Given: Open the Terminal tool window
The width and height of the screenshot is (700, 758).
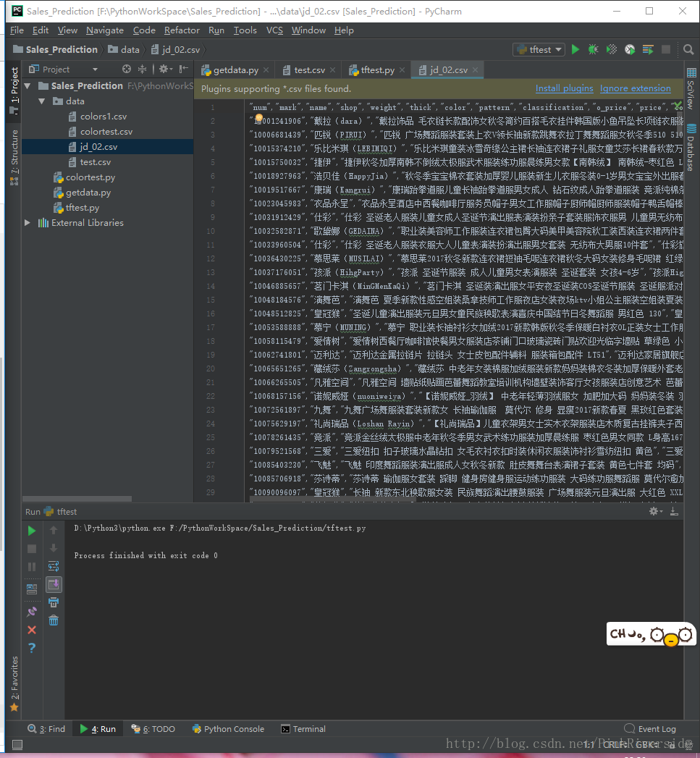Looking at the screenshot, I should click(x=303, y=729).
